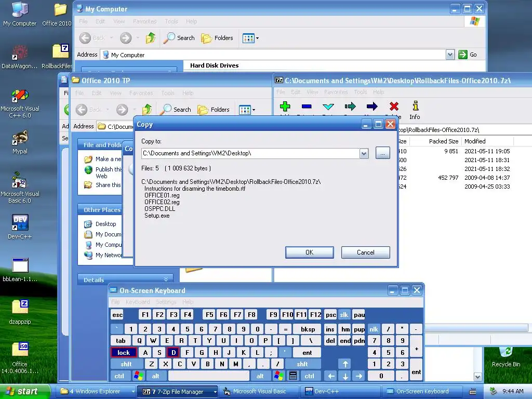Switch to Dev-C++ taskbar button
The height and width of the screenshot is (399, 532).
tap(341, 391)
